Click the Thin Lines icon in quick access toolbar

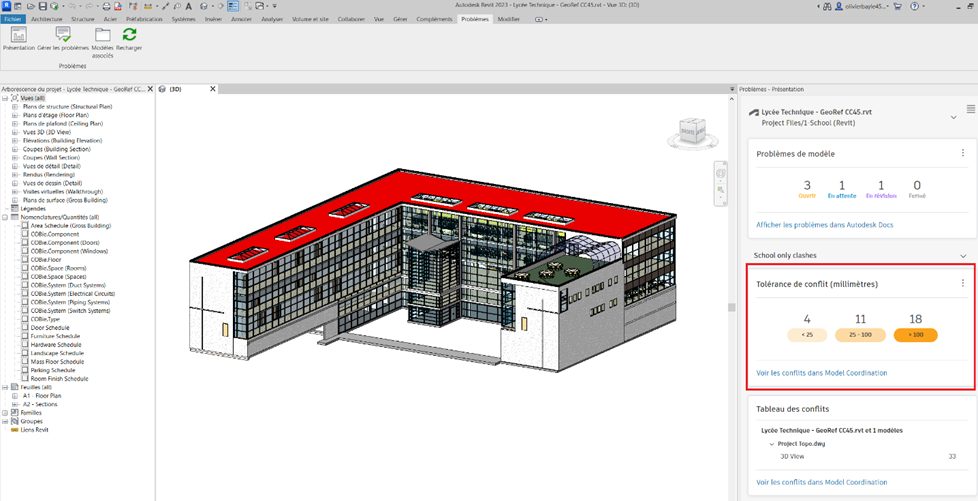click(233, 6)
